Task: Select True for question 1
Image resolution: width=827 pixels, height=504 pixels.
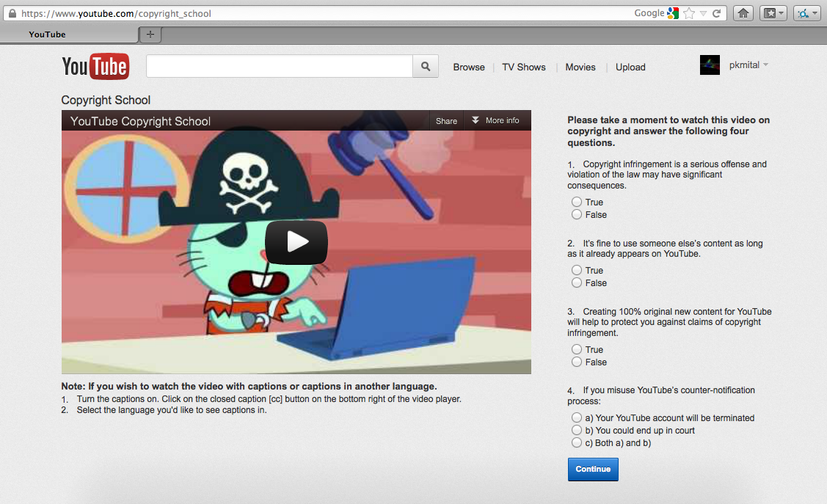Action: click(x=577, y=202)
